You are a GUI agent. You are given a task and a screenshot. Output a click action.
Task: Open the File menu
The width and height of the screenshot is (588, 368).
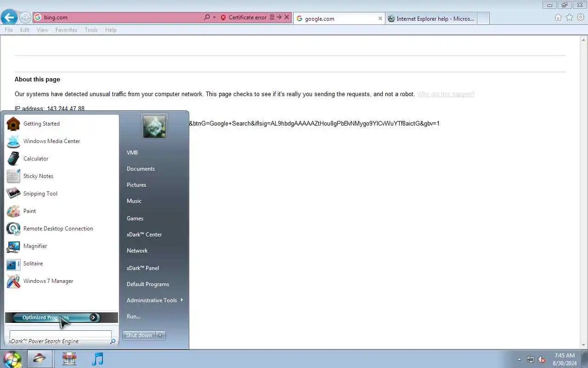[x=9, y=30]
